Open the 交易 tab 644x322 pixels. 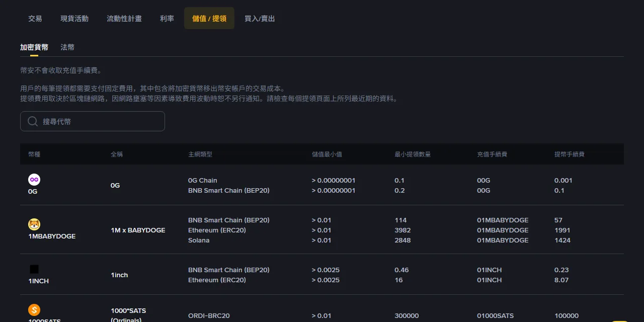[35, 19]
